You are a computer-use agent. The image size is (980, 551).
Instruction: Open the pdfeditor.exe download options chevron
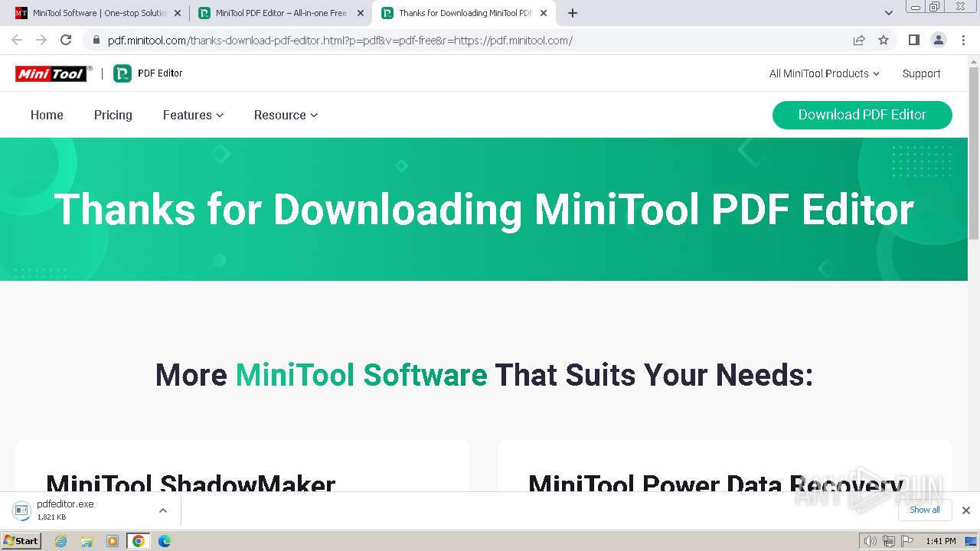162,510
